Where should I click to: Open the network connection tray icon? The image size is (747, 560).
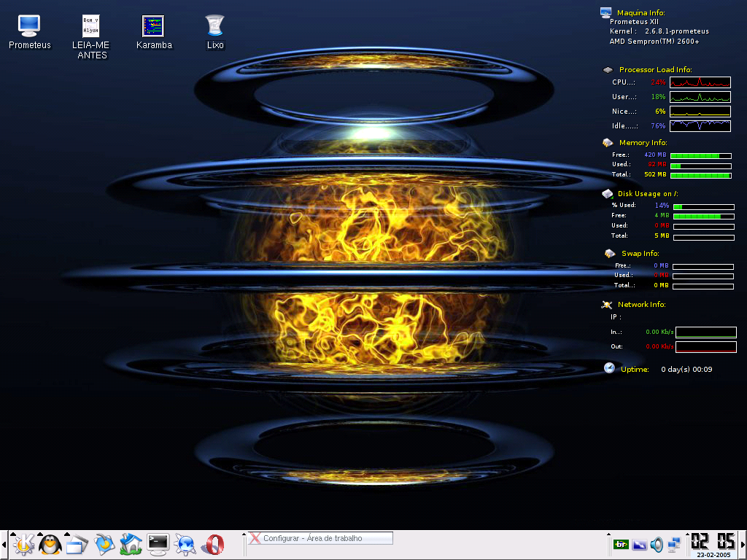(674, 544)
